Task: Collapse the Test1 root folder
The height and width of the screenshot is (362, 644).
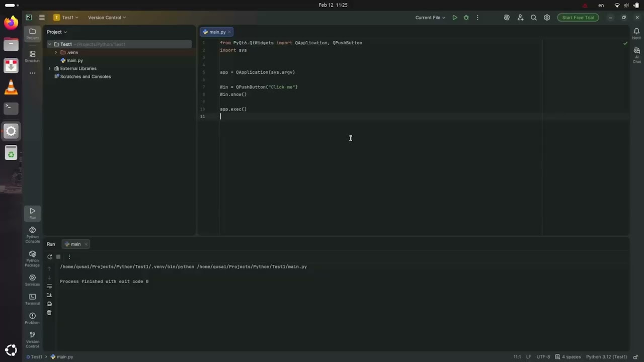Action: (50, 44)
